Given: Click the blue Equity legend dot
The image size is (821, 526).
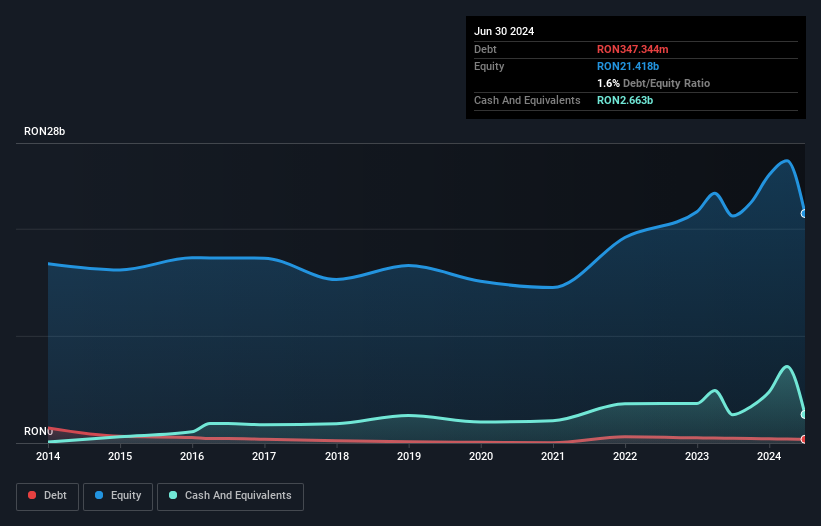Looking at the screenshot, I should [99, 495].
